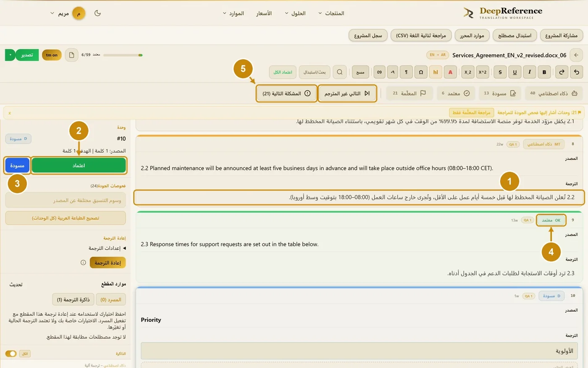Open the مريم user account menu

tap(68, 13)
